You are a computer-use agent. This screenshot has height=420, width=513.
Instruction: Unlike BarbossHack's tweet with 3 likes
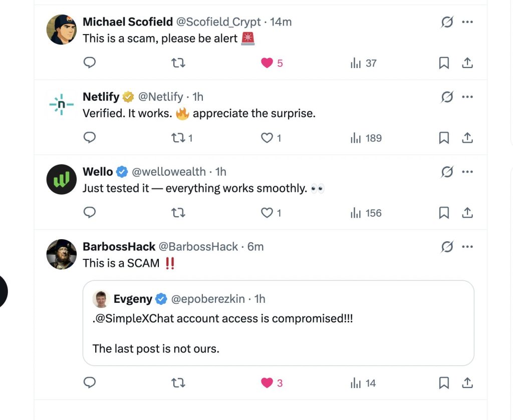click(268, 382)
